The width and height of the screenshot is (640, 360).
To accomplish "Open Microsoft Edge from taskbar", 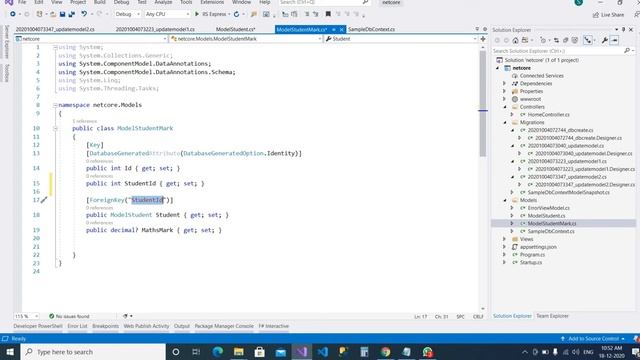I will 218,352.
